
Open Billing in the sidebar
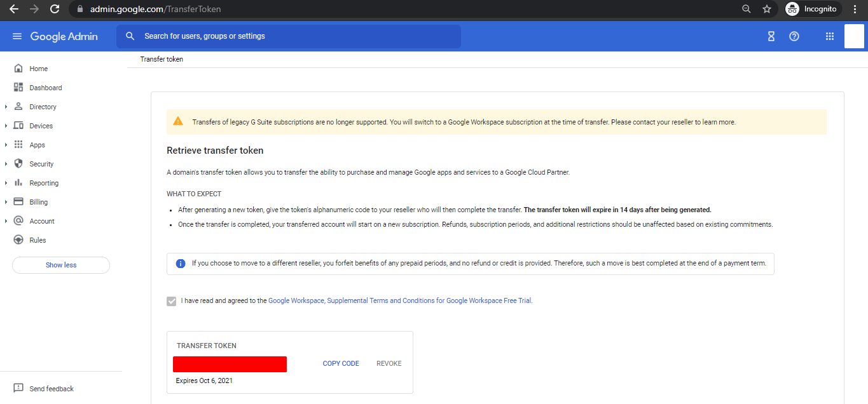[39, 202]
